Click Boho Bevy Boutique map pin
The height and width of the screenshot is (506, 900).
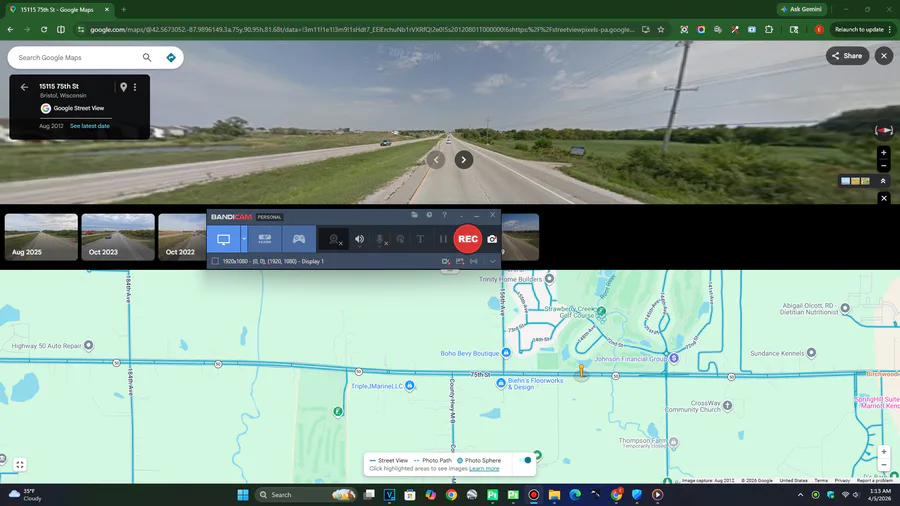coord(506,353)
